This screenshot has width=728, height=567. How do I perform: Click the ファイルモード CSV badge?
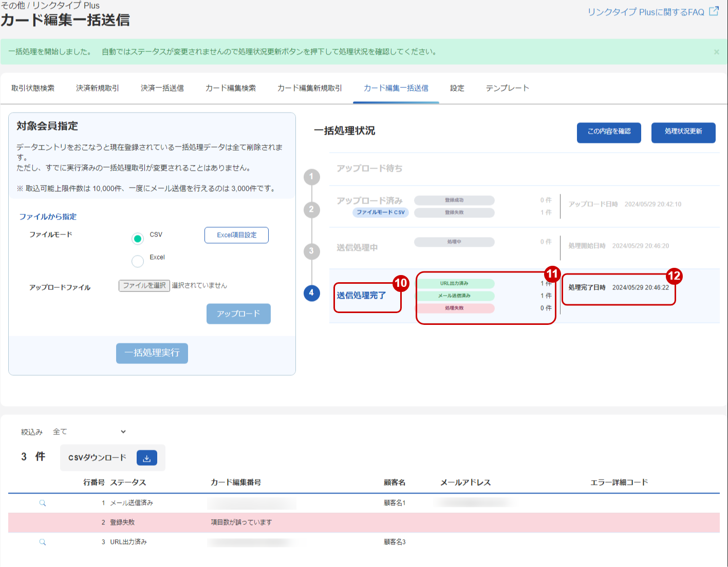(381, 212)
